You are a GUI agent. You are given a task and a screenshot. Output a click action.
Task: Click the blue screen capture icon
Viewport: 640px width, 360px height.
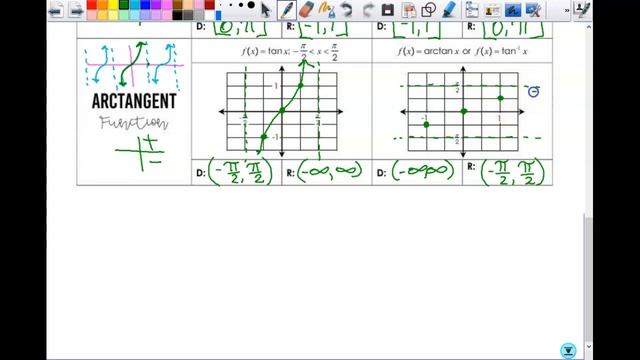(x=513, y=10)
